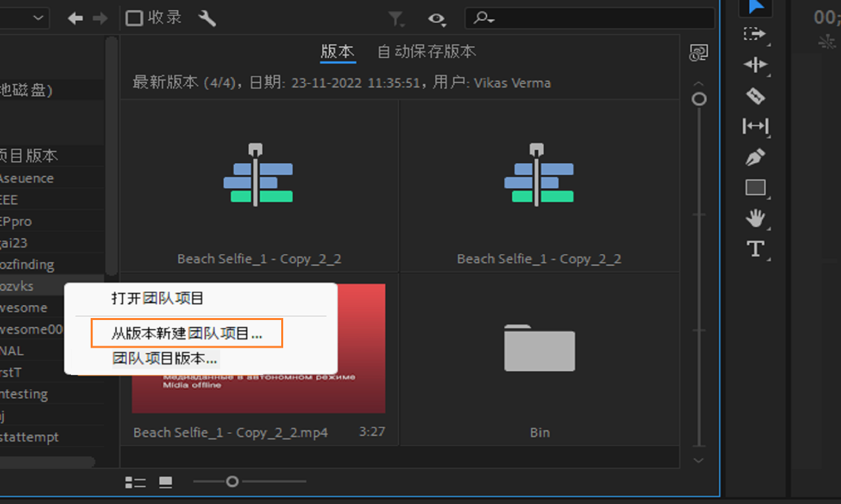Select the Hand tool
This screenshot has width=841, height=504.
pos(756,218)
